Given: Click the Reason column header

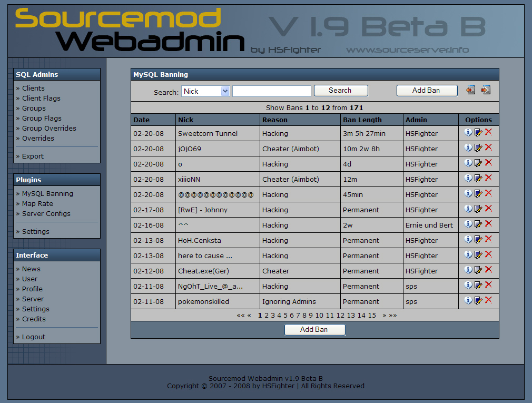Looking at the screenshot, I should tap(300, 120).
